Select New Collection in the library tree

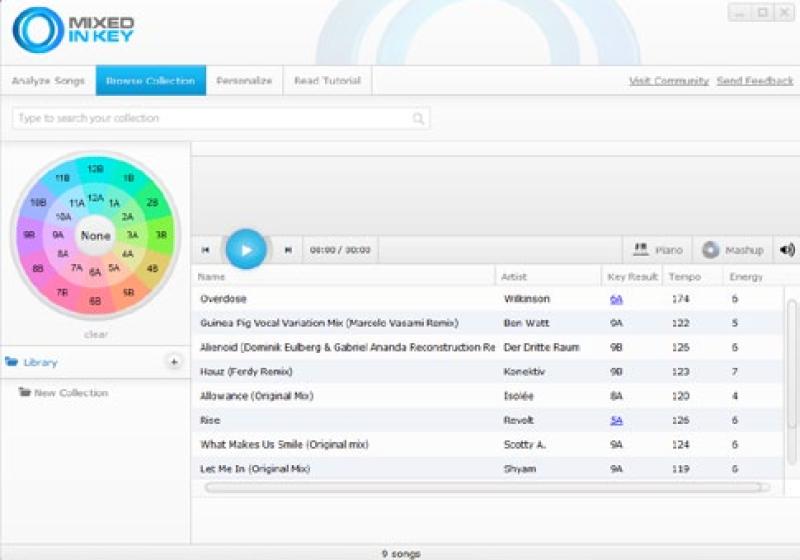pyautogui.click(x=70, y=393)
